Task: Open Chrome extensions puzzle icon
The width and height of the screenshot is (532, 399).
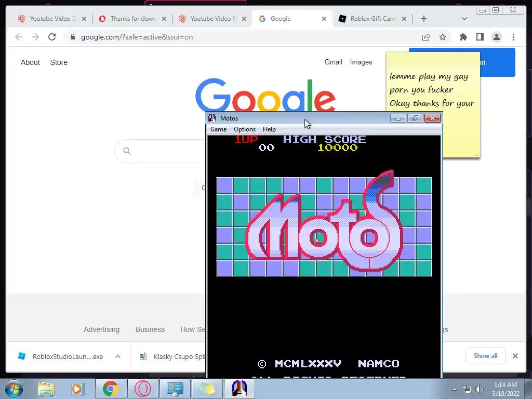Action: [x=463, y=37]
